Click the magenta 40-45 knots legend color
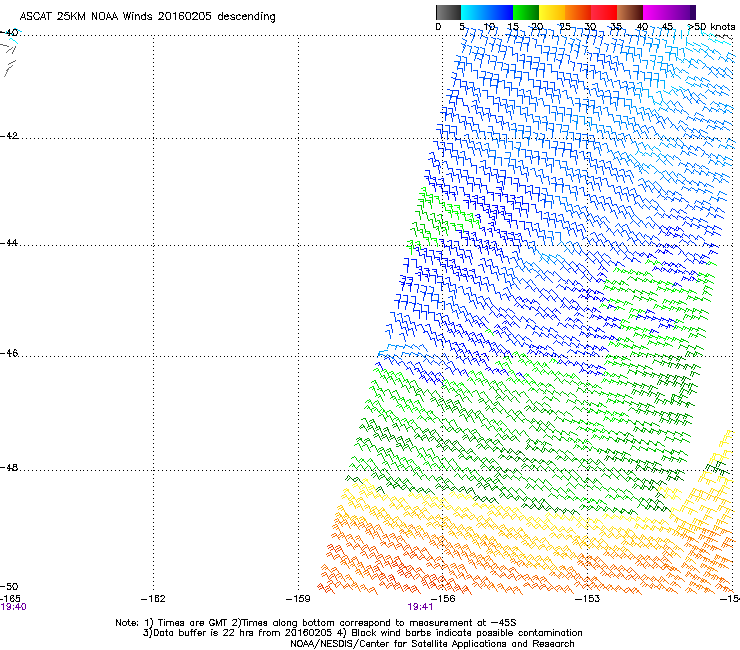This screenshot has height=650, width=740. point(656,12)
